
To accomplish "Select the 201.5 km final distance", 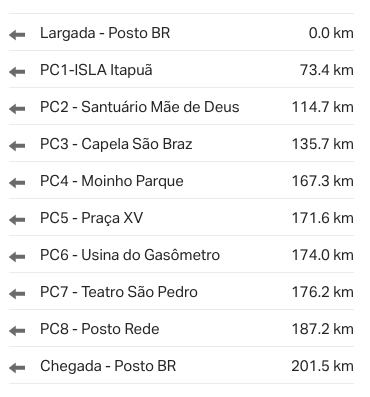I will (x=323, y=366).
